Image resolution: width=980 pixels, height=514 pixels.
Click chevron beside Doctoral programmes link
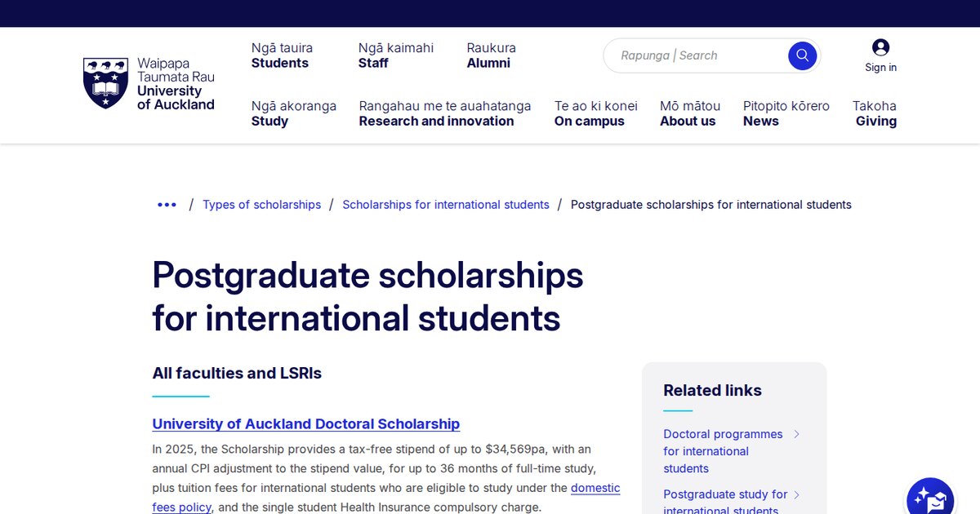pyautogui.click(x=797, y=434)
